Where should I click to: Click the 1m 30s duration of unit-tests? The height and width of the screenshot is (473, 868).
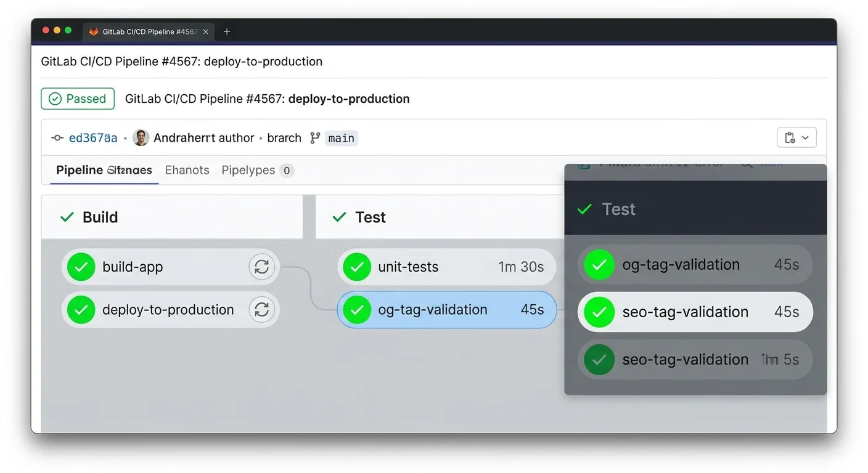coord(521,267)
